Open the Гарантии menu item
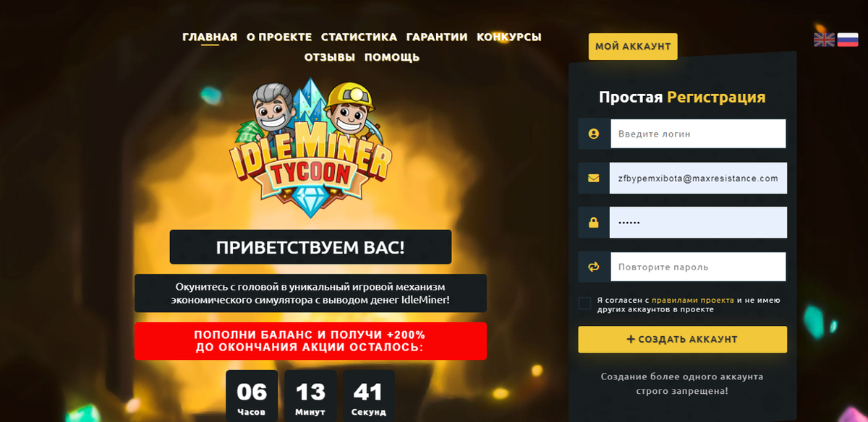 click(x=437, y=37)
